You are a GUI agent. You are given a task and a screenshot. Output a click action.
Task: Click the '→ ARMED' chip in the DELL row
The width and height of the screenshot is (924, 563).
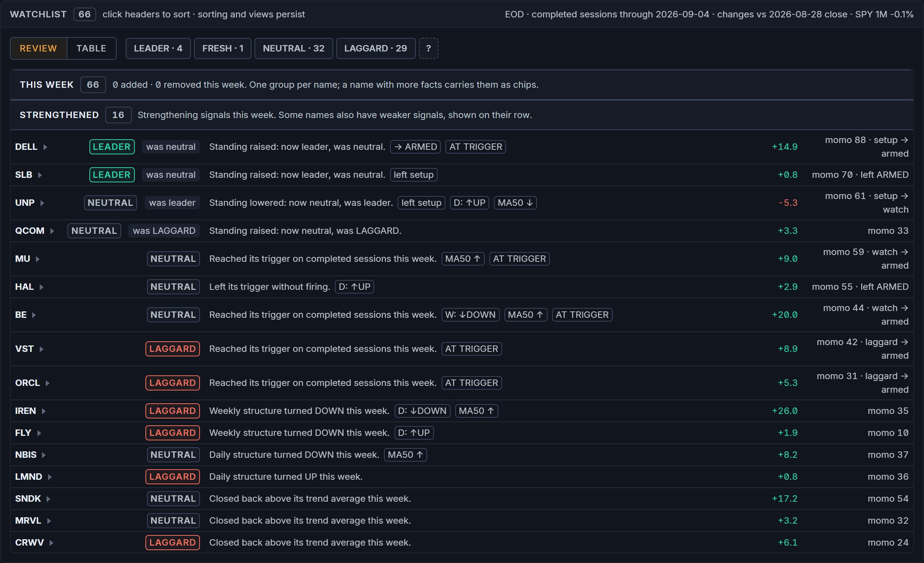[x=415, y=147]
